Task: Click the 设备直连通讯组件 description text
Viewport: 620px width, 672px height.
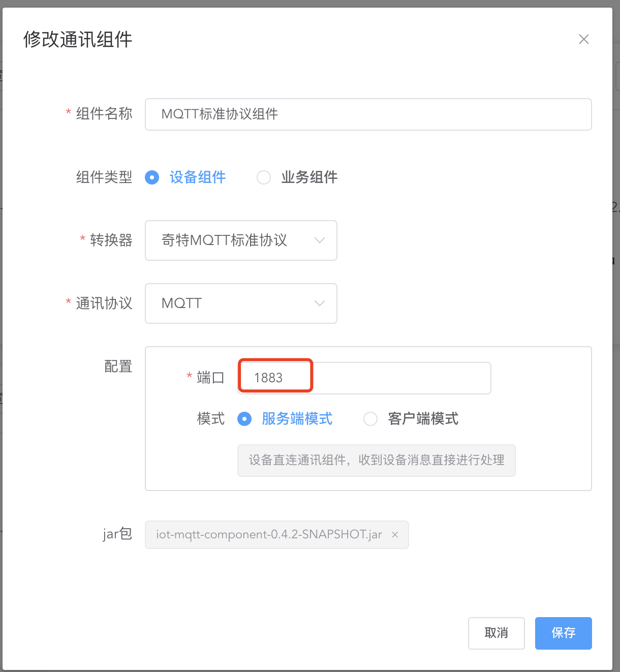Action: tap(377, 461)
